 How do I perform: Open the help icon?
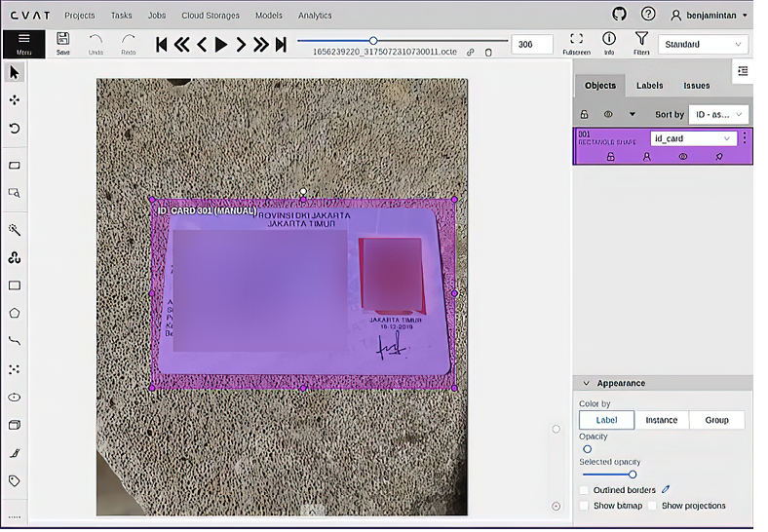pyautogui.click(x=648, y=15)
